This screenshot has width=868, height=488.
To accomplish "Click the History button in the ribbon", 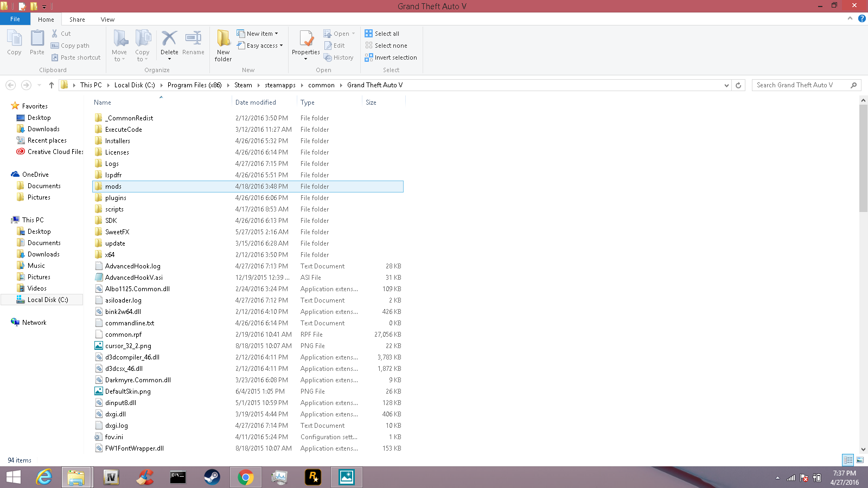I will (x=339, y=57).
